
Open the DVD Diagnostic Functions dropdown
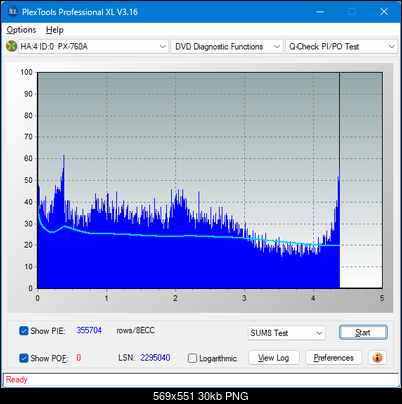point(227,46)
